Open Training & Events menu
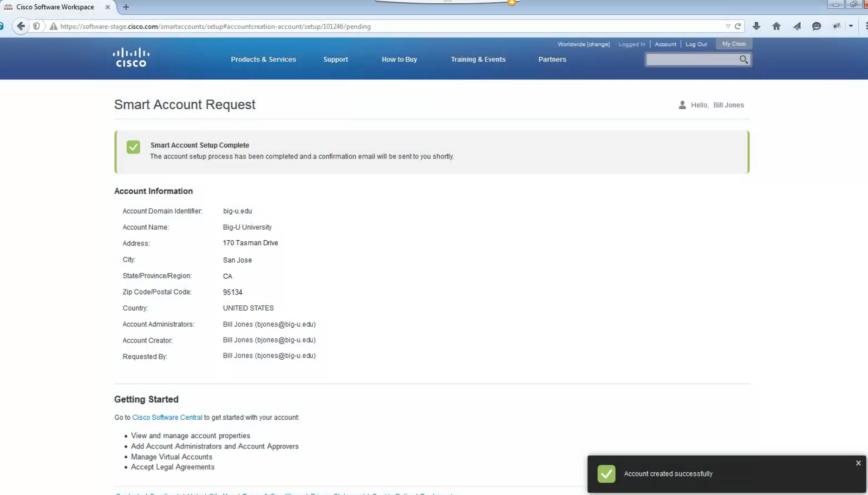868x495 pixels. tap(478, 59)
